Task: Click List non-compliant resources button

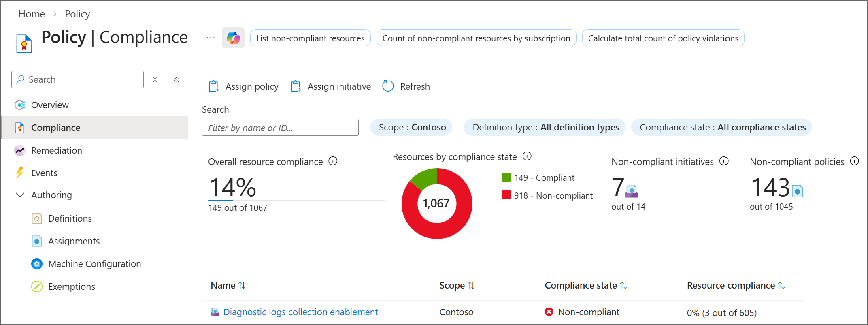Action: [310, 38]
